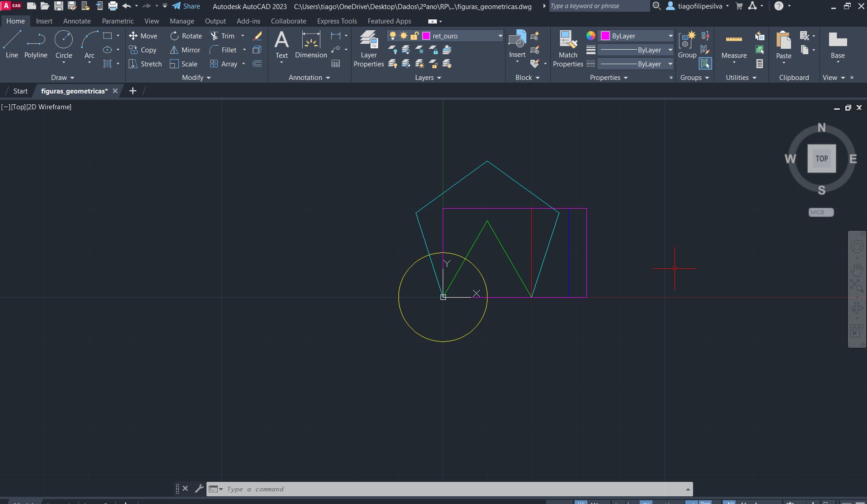The height and width of the screenshot is (504, 867).
Task: Open the Start drawing tab
Action: coord(20,91)
